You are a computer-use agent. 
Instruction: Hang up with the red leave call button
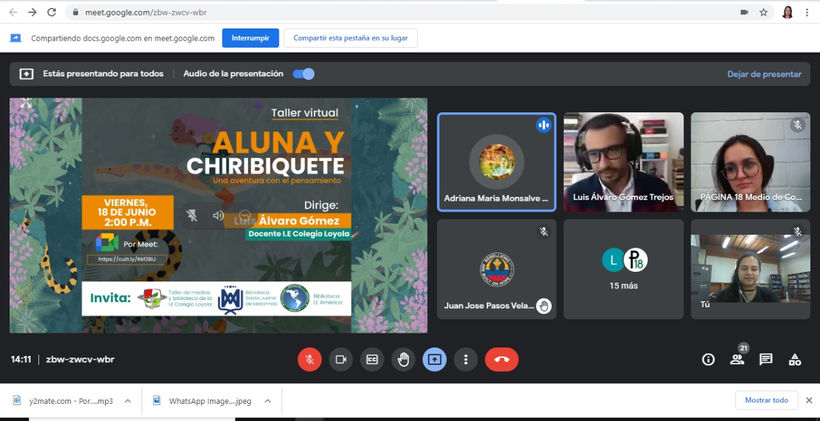point(502,359)
